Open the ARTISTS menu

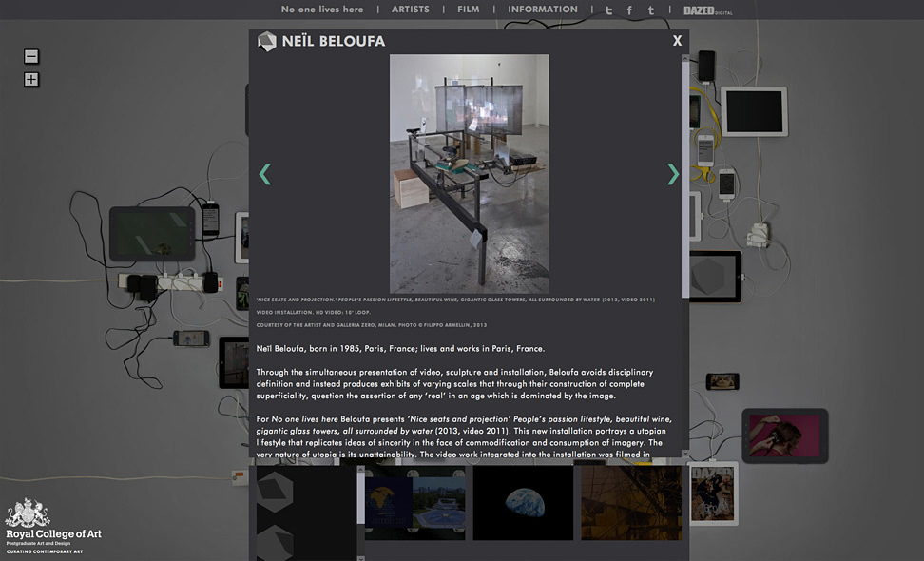[x=411, y=10]
